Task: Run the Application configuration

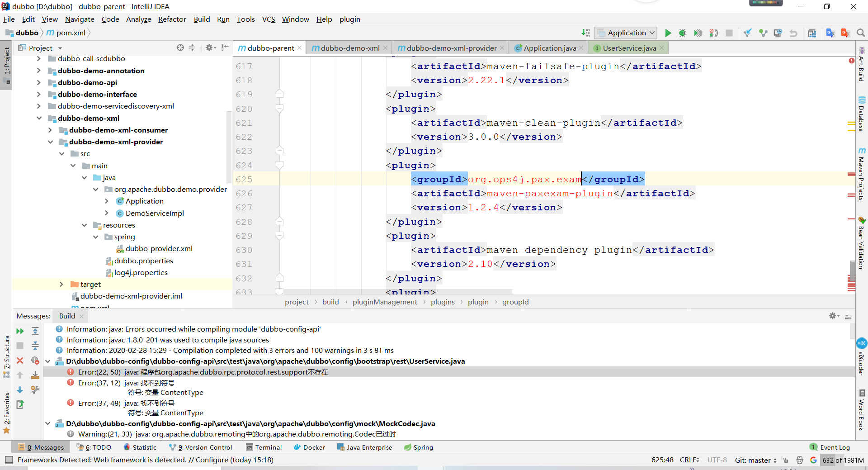Action: [668, 33]
